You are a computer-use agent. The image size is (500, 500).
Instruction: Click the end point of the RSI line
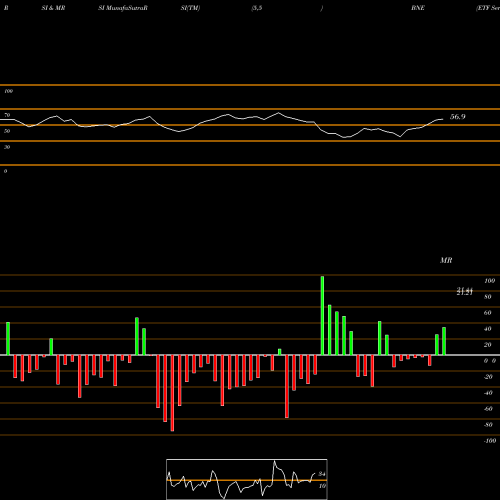point(443,119)
